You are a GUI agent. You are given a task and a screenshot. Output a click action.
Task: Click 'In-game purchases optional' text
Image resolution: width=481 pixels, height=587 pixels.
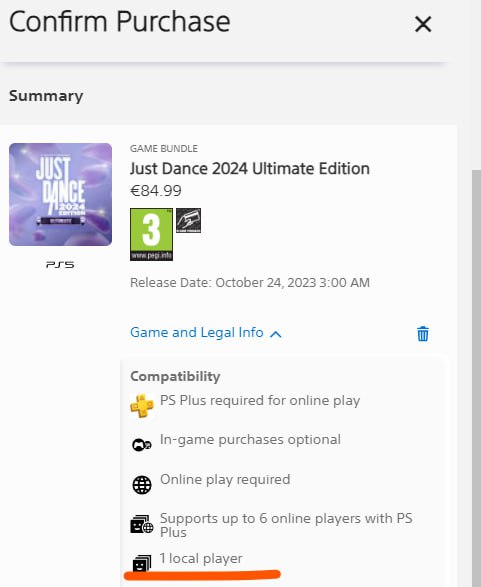(x=250, y=440)
